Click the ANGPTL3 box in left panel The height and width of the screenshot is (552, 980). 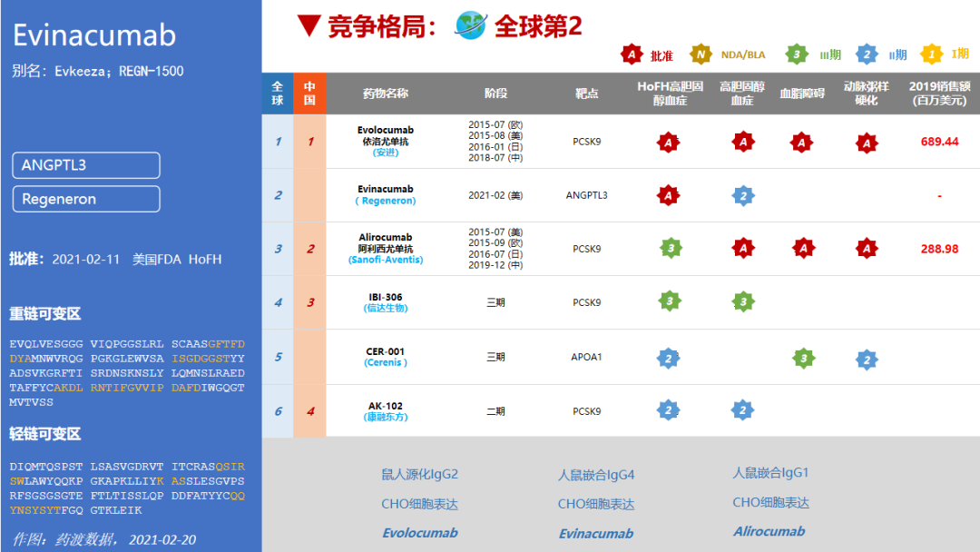86,165
